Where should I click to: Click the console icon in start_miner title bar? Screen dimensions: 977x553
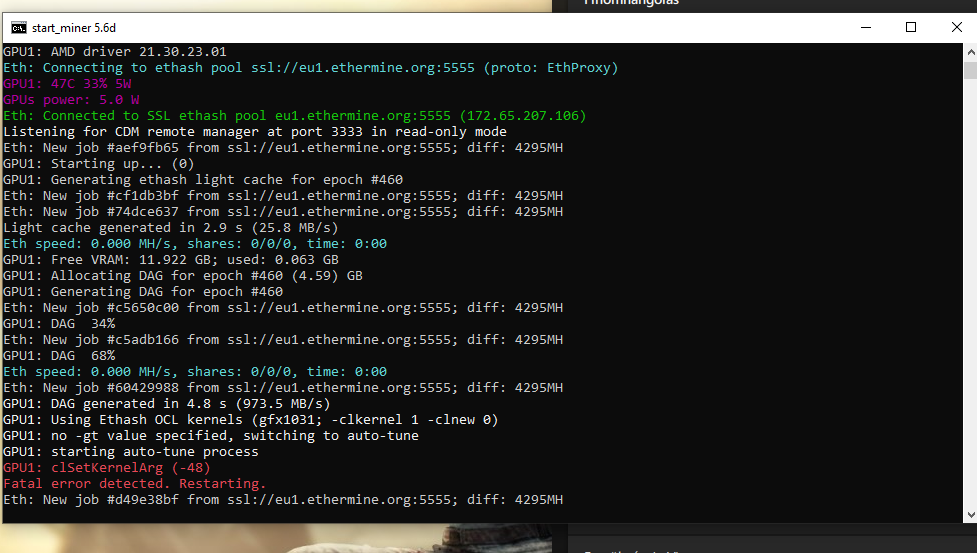pos(19,28)
